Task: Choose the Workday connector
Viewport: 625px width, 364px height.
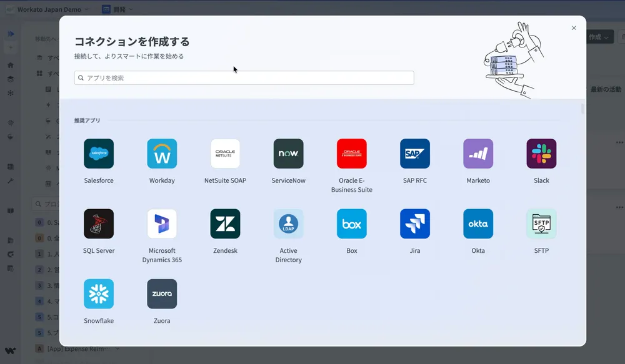Action: [162, 154]
